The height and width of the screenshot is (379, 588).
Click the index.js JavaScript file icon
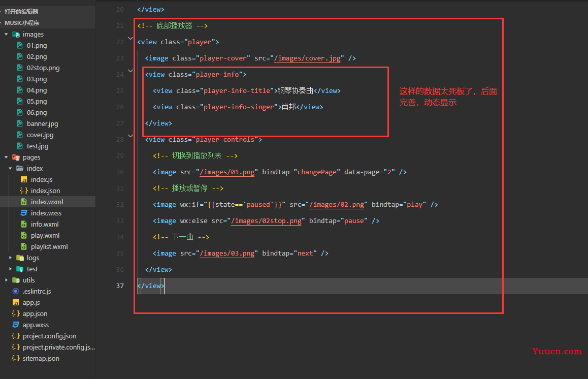coord(24,179)
